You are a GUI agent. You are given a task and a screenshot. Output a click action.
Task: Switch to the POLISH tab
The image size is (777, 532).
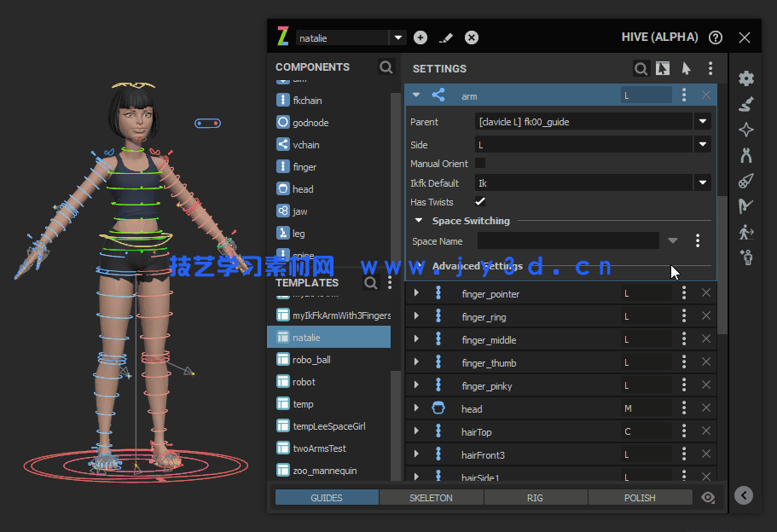coord(640,497)
